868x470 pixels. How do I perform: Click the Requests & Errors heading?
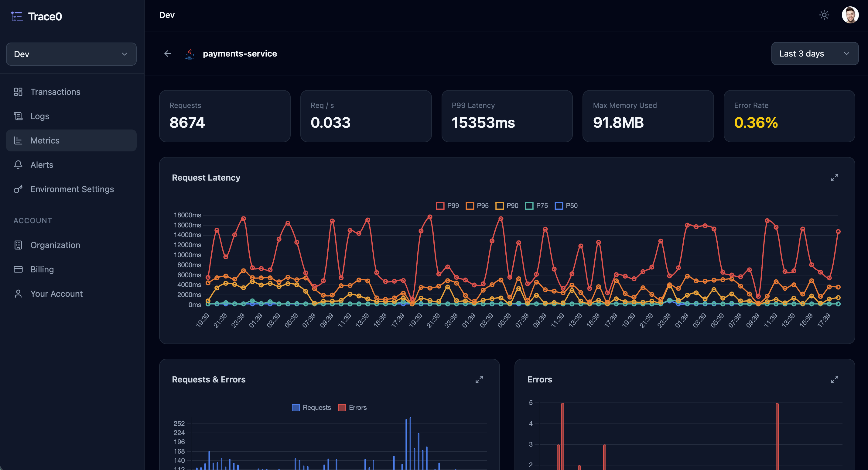click(x=209, y=379)
